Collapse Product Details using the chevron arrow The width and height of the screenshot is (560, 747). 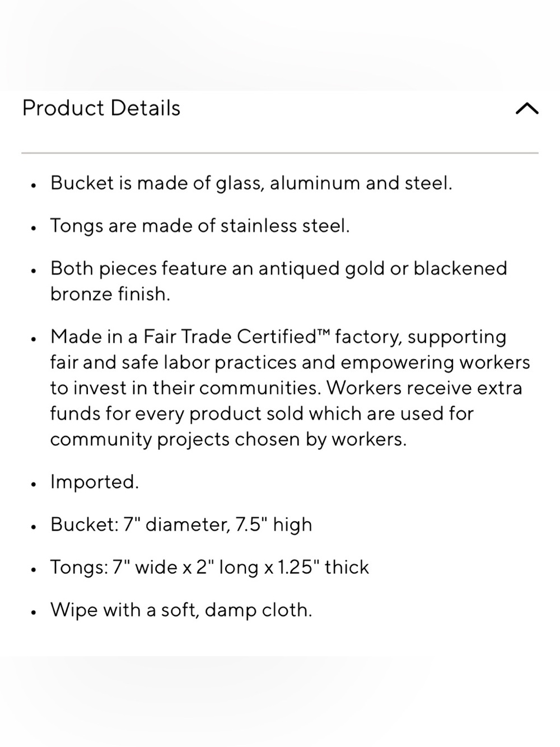pos(526,108)
